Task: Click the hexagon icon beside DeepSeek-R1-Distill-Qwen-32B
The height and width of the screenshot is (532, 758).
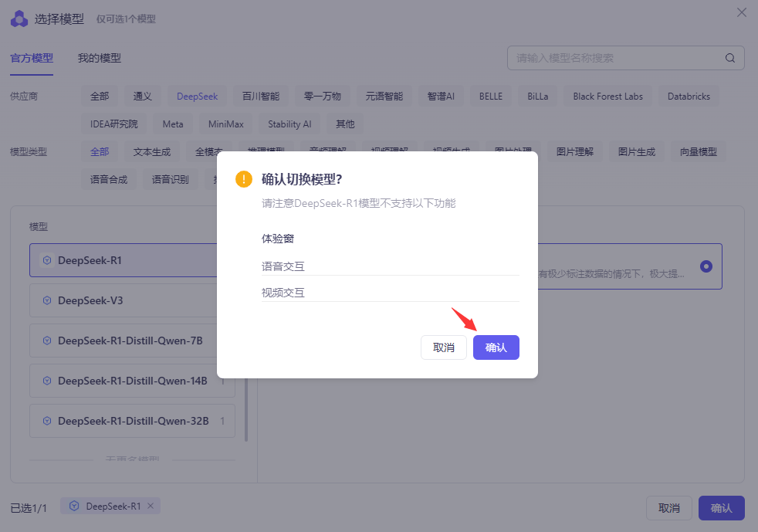Action: [47, 421]
